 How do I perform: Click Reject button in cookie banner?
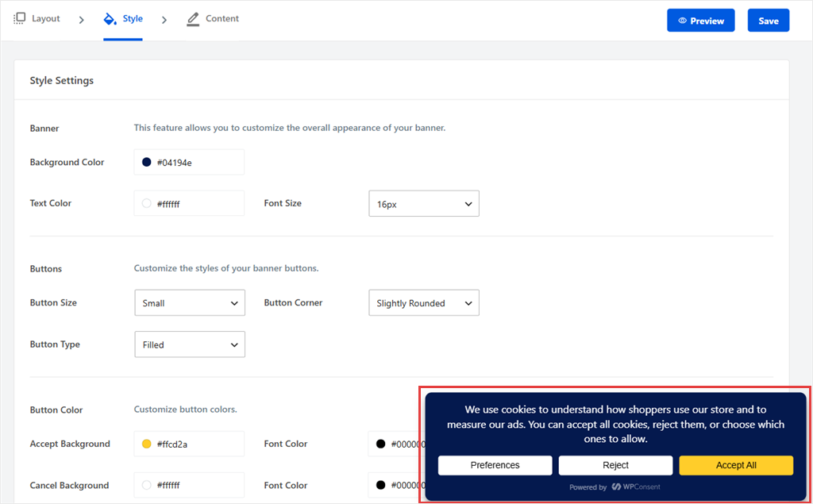(x=615, y=465)
